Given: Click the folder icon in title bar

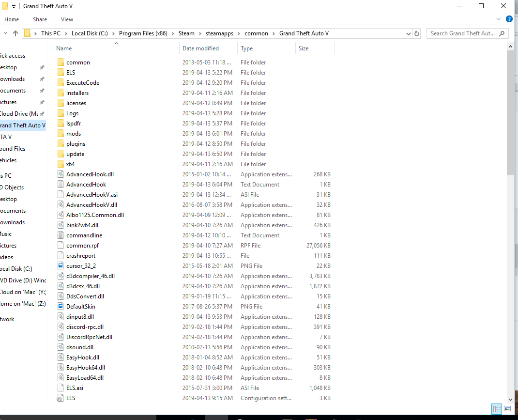Looking at the screenshot, I should point(5,6).
